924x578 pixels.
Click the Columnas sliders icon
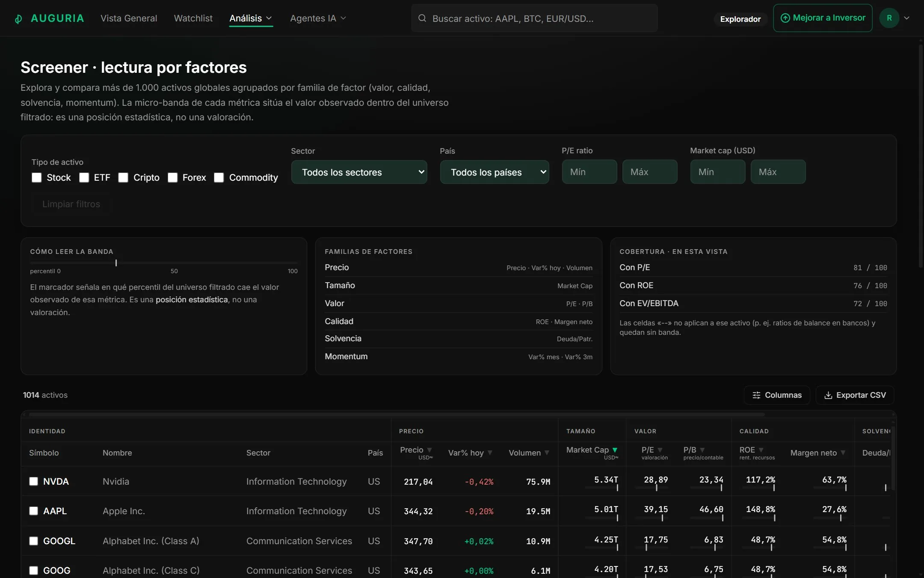click(x=756, y=395)
